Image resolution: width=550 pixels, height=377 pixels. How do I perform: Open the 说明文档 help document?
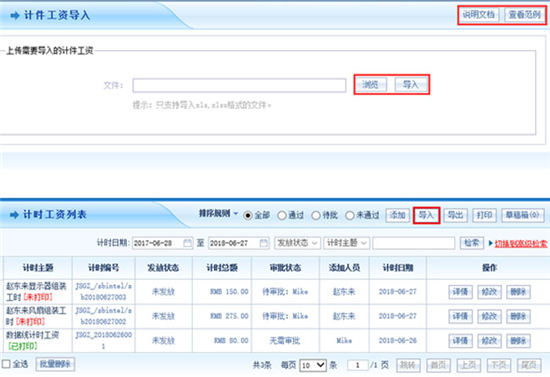tap(478, 15)
